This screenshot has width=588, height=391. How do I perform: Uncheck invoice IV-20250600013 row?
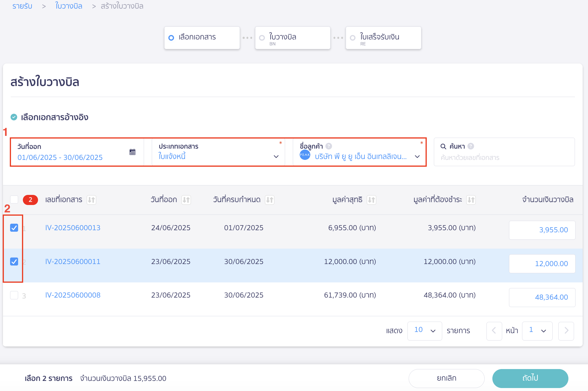click(14, 228)
